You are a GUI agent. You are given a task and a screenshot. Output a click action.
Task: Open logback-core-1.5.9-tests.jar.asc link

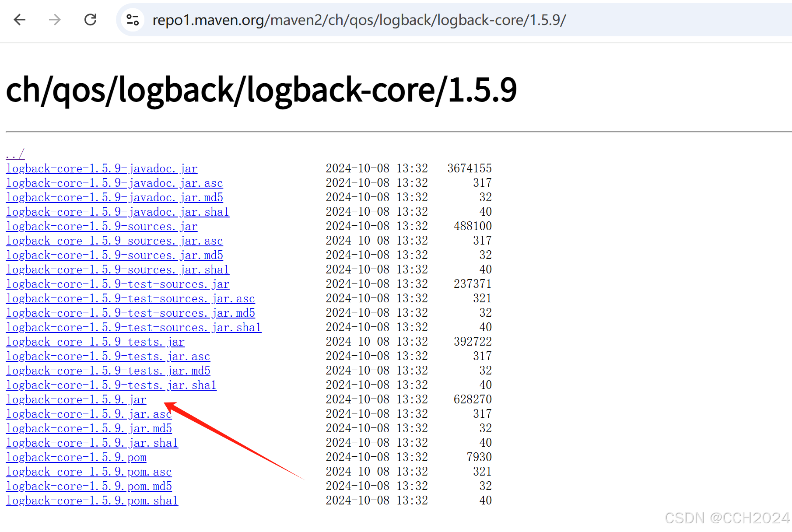(x=108, y=356)
